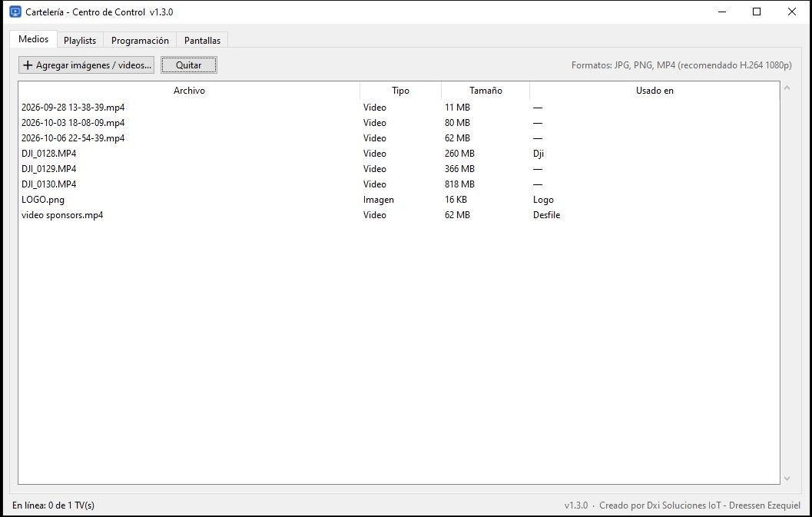This screenshot has height=517, width=812.
Task: Click the Cartelería app icon in title bar
Action: [15, 12]
